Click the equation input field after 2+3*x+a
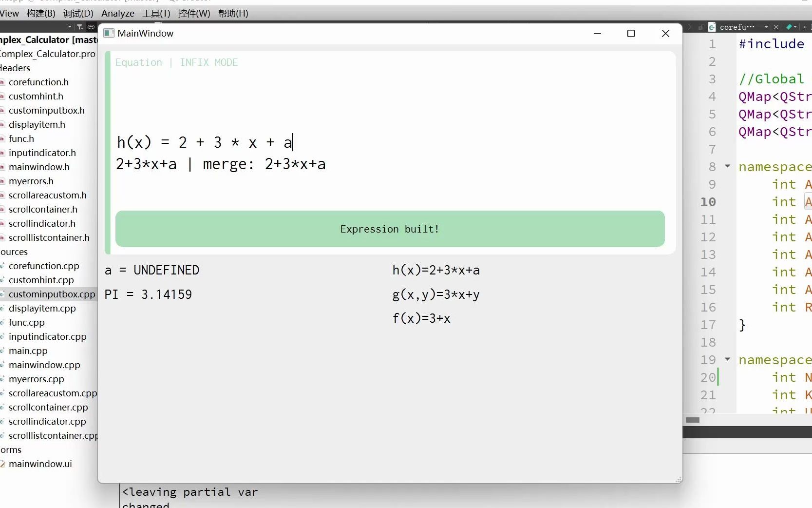 pyautogui.click(x=292, y=142)
